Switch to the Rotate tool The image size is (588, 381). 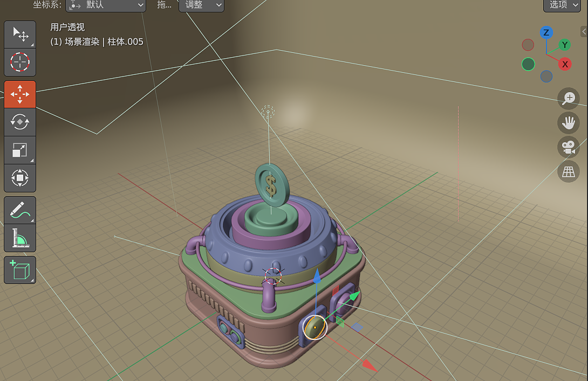pyautogui.click(x=19, y=122)
